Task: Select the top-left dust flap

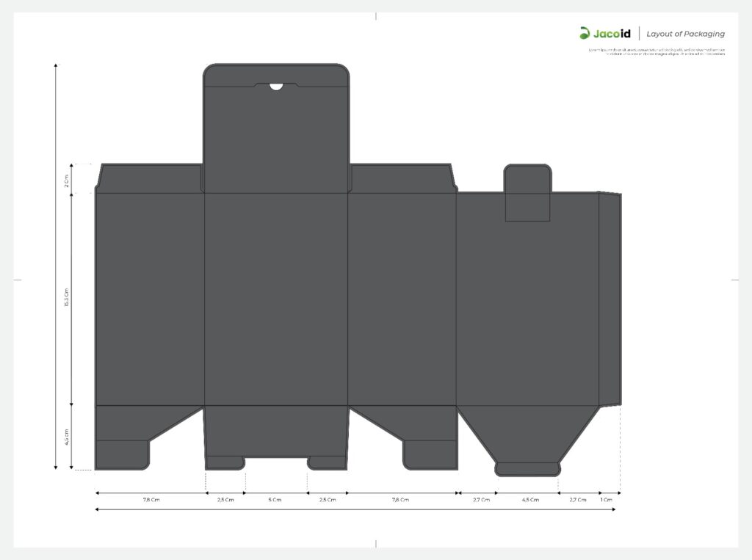Action: click(x=150, y=178)
